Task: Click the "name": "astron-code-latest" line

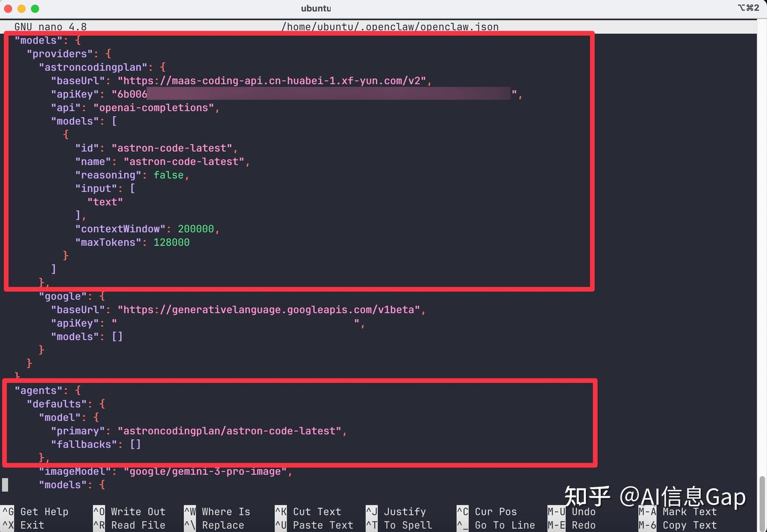Action: pyautogui.click(x=162, y=161)
